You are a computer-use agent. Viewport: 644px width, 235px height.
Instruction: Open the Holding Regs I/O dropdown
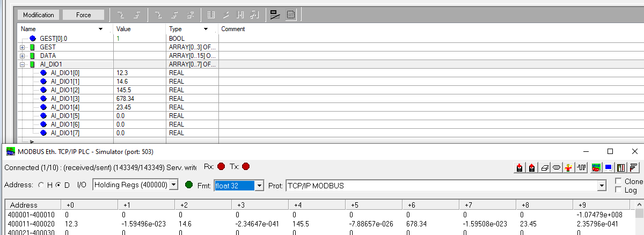(173, 185)
